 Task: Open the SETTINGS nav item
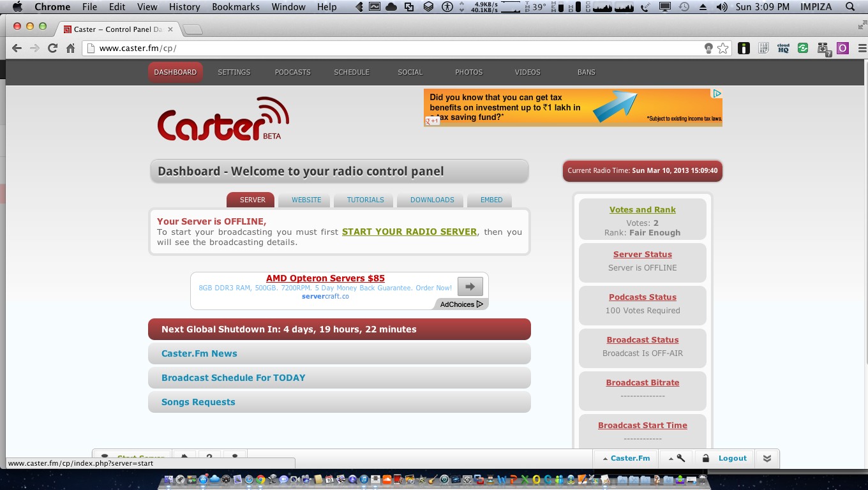[x=234, y=72]
